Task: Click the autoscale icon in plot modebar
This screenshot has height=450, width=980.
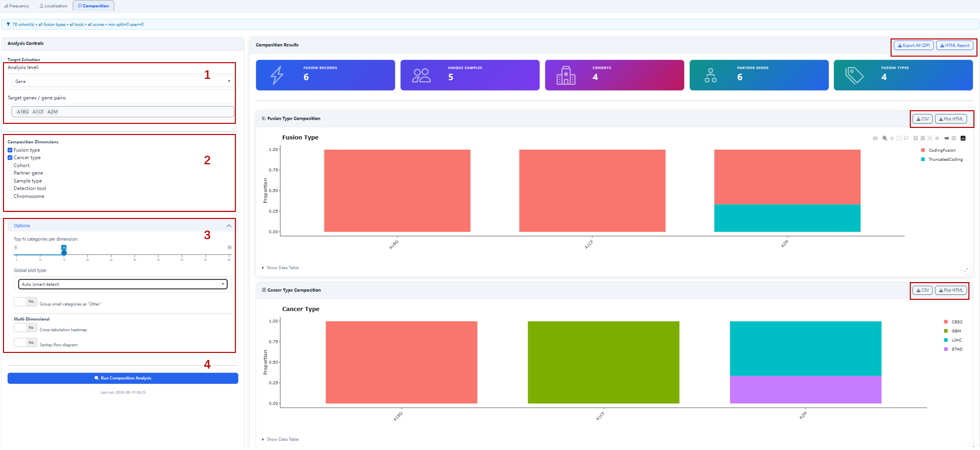Action: (930, 138)
